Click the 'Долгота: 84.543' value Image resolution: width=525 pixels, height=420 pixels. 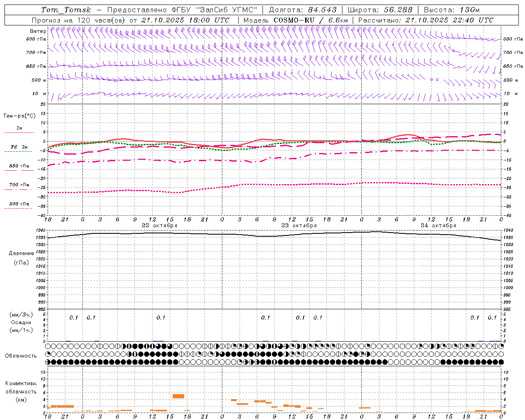tap(303, 10)
